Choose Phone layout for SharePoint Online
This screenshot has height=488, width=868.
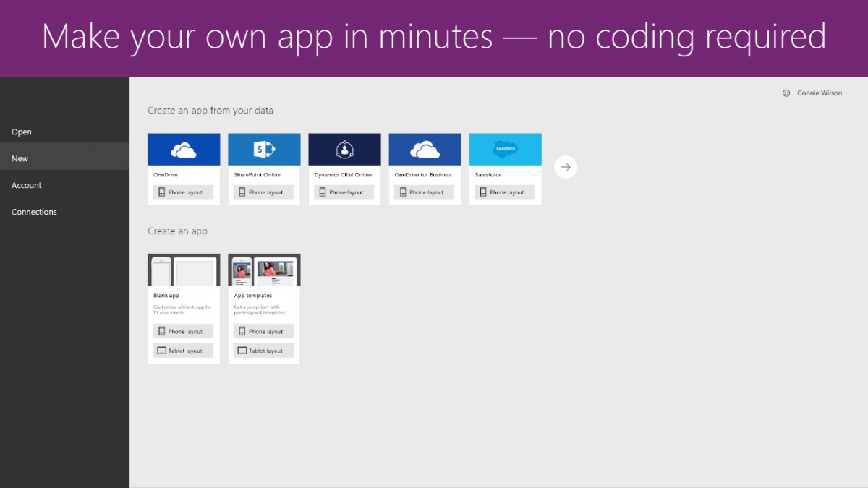point(264,192)
